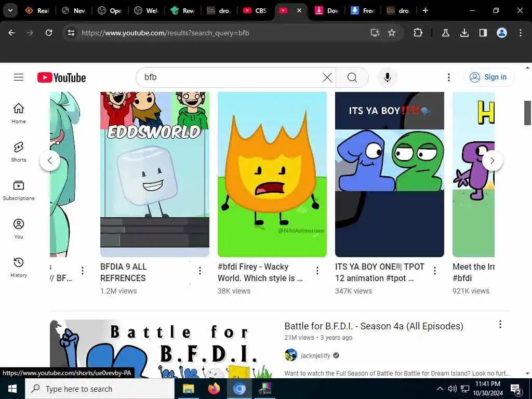The width and height of the screenshot is (532, 399).
Task: Open File Explorer from the taskbar
Action: pos(188,389)
